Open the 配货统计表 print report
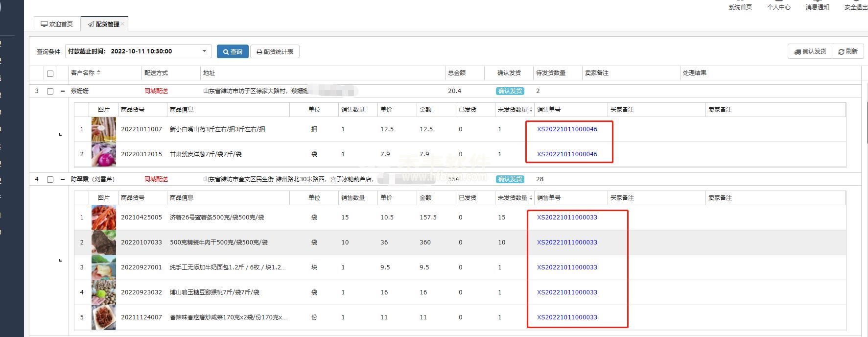The image size is (868, 337). tap(275, 51)
